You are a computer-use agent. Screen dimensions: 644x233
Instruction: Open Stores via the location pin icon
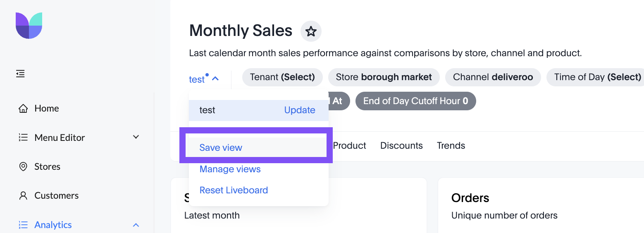click(24, 166)
